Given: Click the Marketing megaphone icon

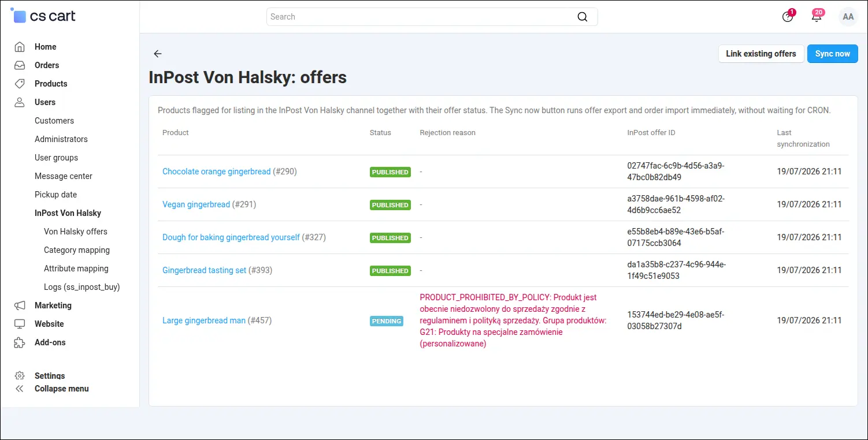Looking at the screenshot, I should 20,305.
